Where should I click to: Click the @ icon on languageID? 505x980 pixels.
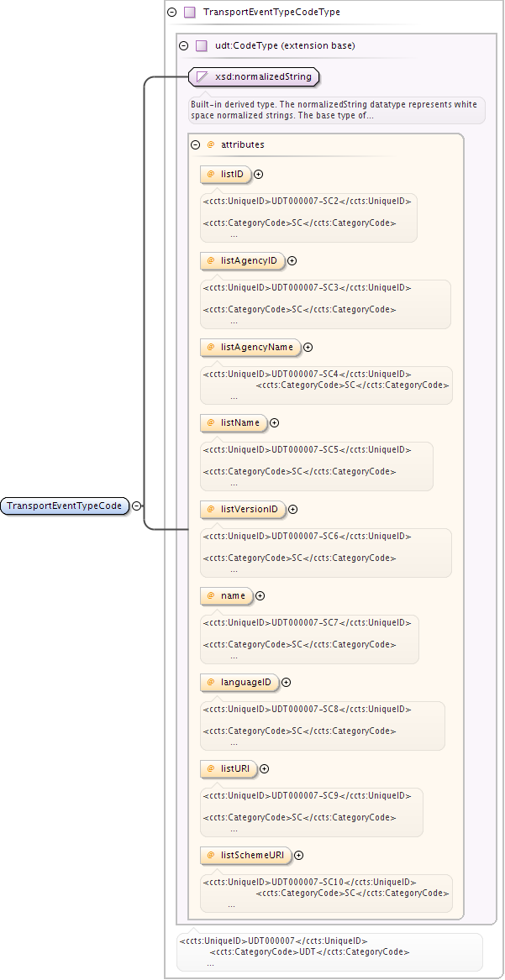(x=211, y=683)
